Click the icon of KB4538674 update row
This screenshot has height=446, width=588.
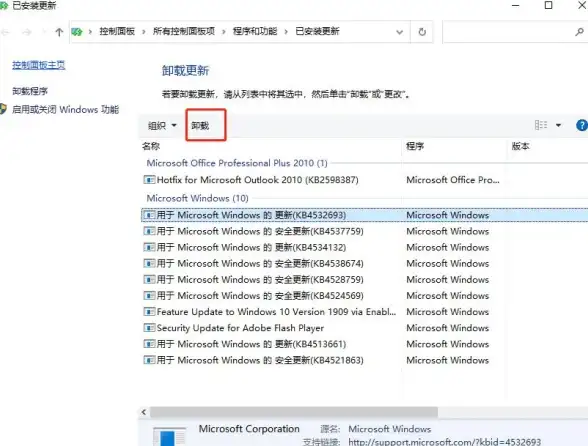(149, 263)
